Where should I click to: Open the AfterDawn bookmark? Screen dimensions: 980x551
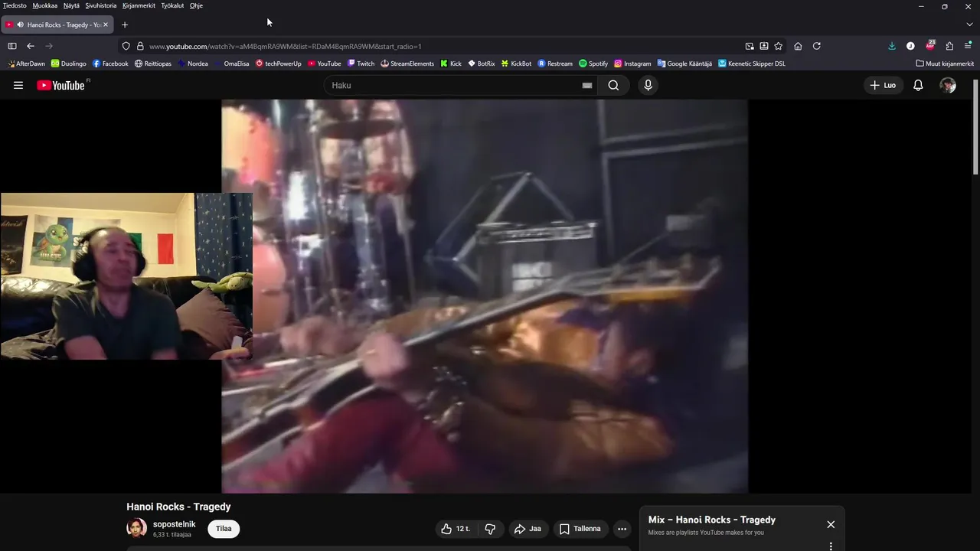(27, 64)
